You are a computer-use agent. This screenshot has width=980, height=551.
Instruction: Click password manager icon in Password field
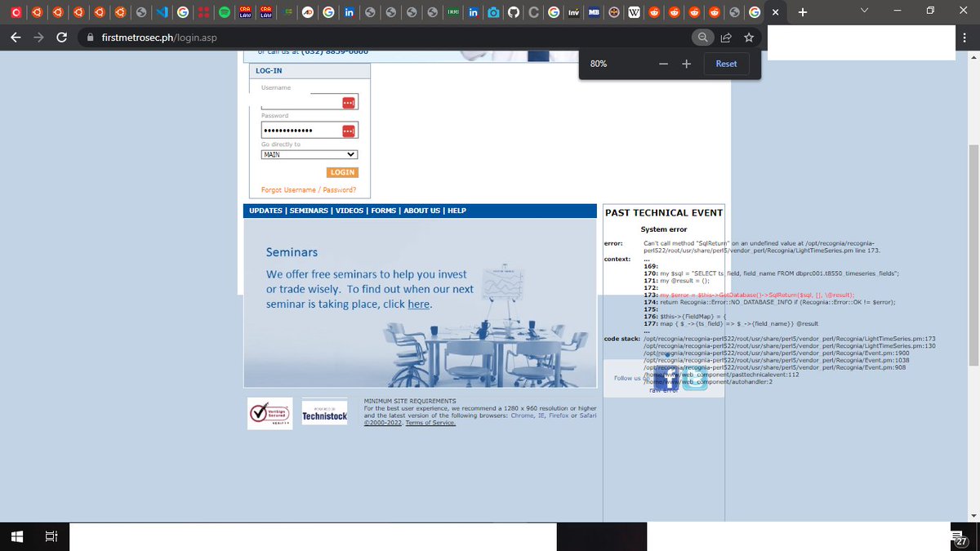[x=349, y=131]
